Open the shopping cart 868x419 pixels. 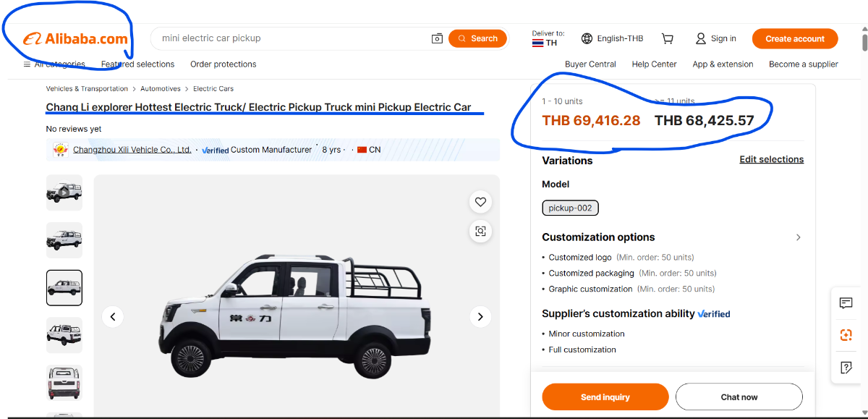pyautogui.click(x=668, y=38)
